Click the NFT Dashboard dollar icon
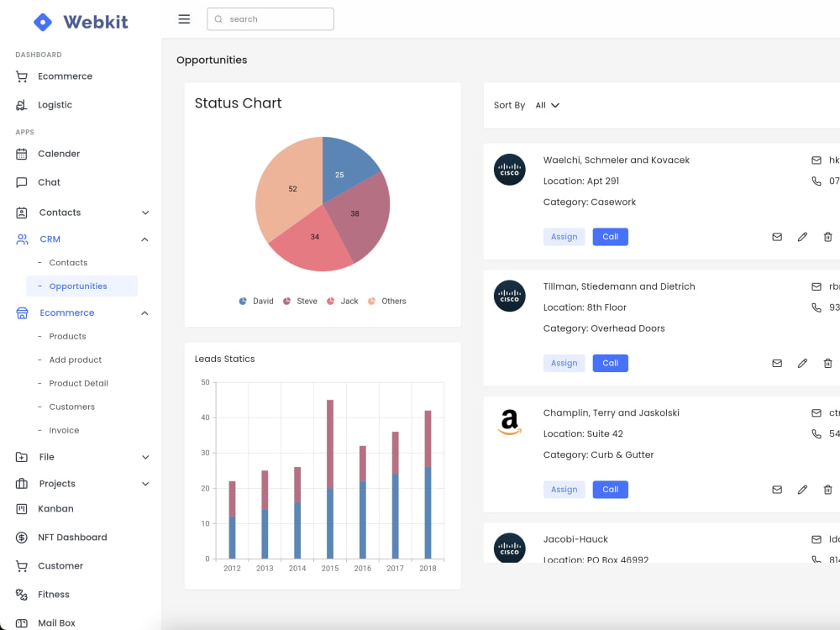The width and height of the screenshot is (840, 630). pos(22,538)
